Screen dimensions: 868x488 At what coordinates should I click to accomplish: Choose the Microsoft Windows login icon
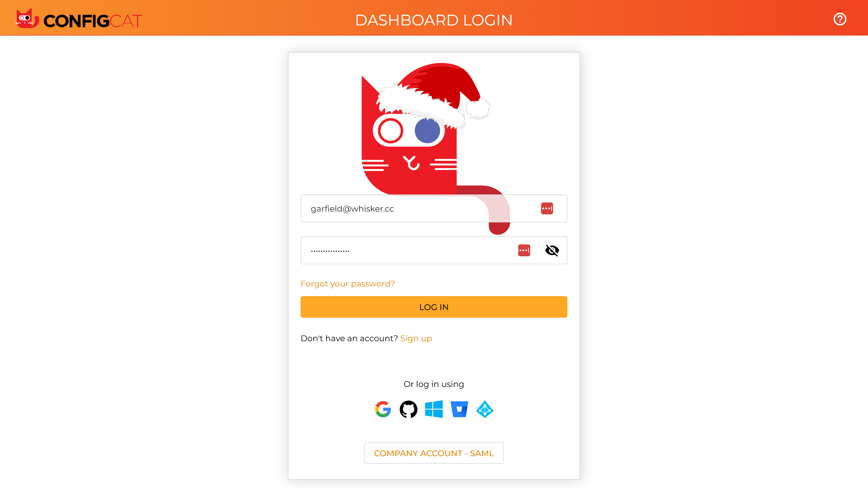click(434, 409)
